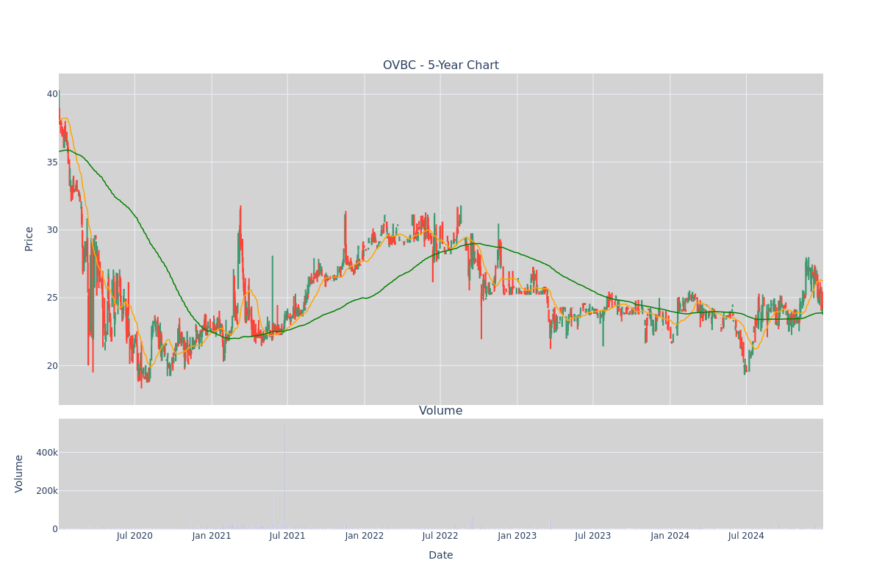Click the chart title OVBC - 5-Year Chart

pos(440,65)
